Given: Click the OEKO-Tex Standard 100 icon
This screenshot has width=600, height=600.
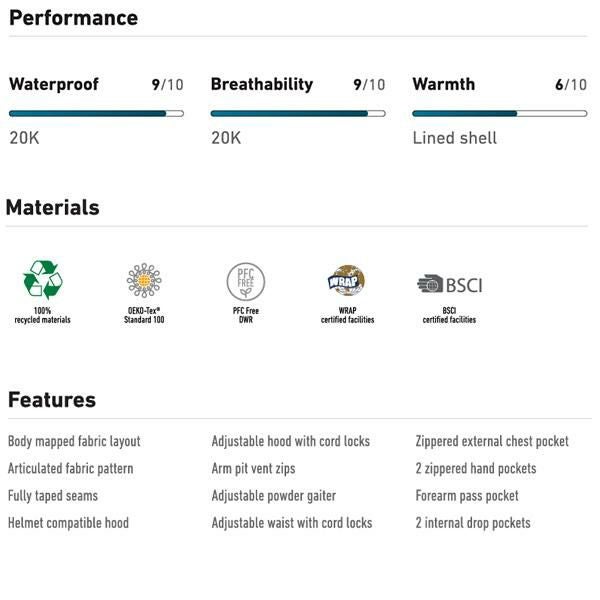Looking at the screenshot, I should click(x=143, y=281).
